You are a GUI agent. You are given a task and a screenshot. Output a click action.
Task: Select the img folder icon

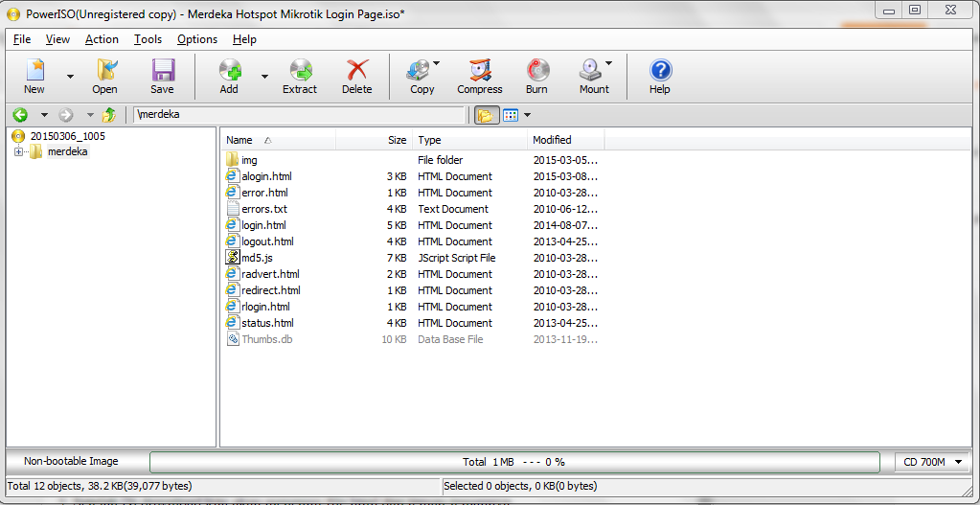[233, 160]
